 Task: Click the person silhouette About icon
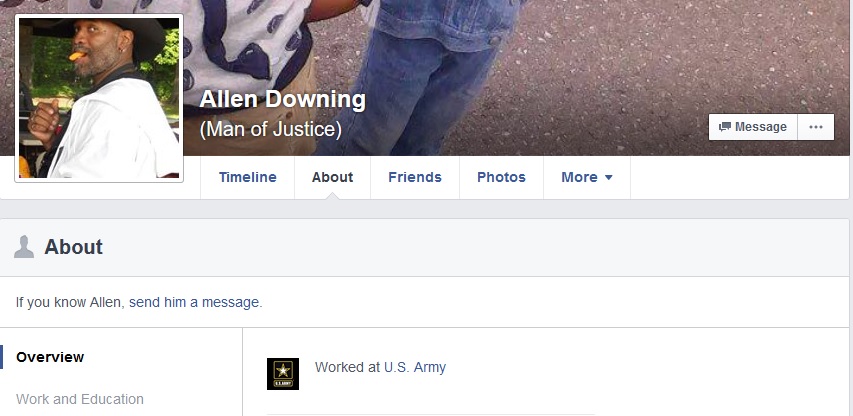tap(24, 247)
